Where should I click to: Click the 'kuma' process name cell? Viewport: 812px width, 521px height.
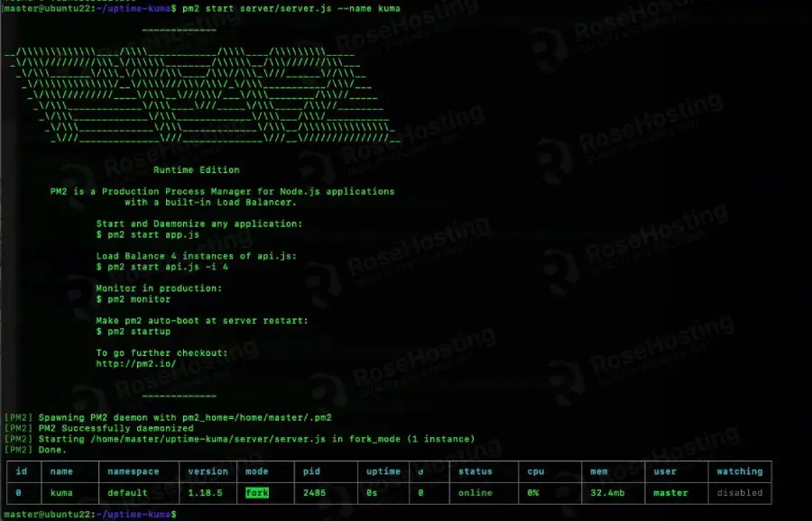click(61, 493)
